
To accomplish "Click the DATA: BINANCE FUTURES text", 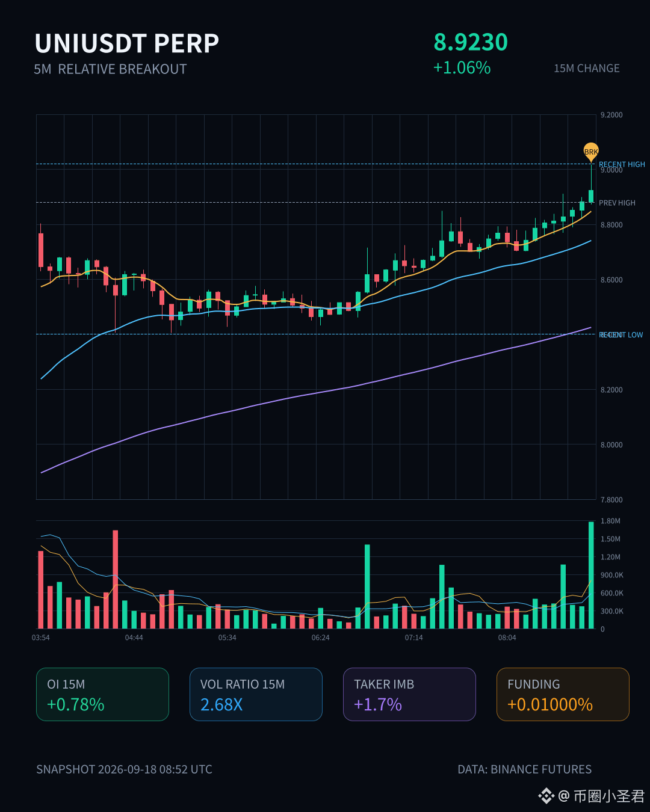I will coord(525,769).
